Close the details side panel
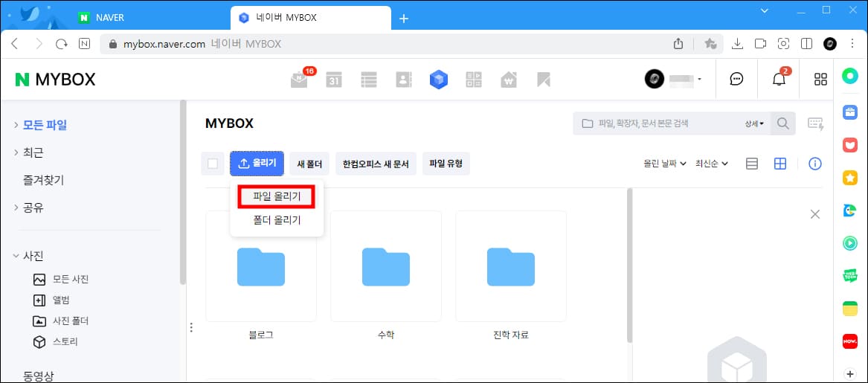This screenshot has width=868, height=383. click(815, 214)
